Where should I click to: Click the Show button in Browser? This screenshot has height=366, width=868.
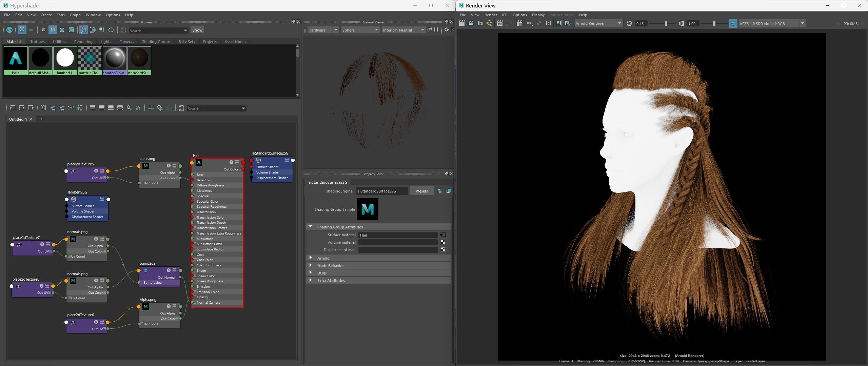pyautogui.click(x=197, y=30)
